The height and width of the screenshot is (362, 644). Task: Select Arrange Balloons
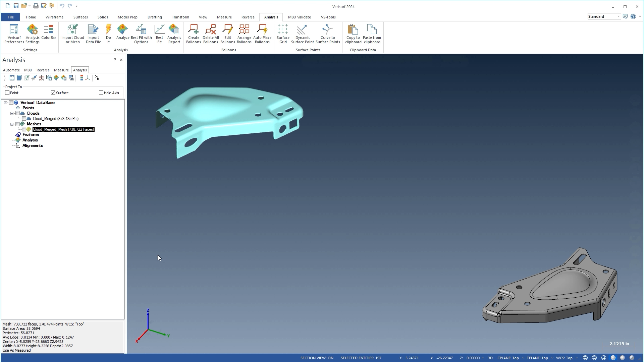click(244, 34)
